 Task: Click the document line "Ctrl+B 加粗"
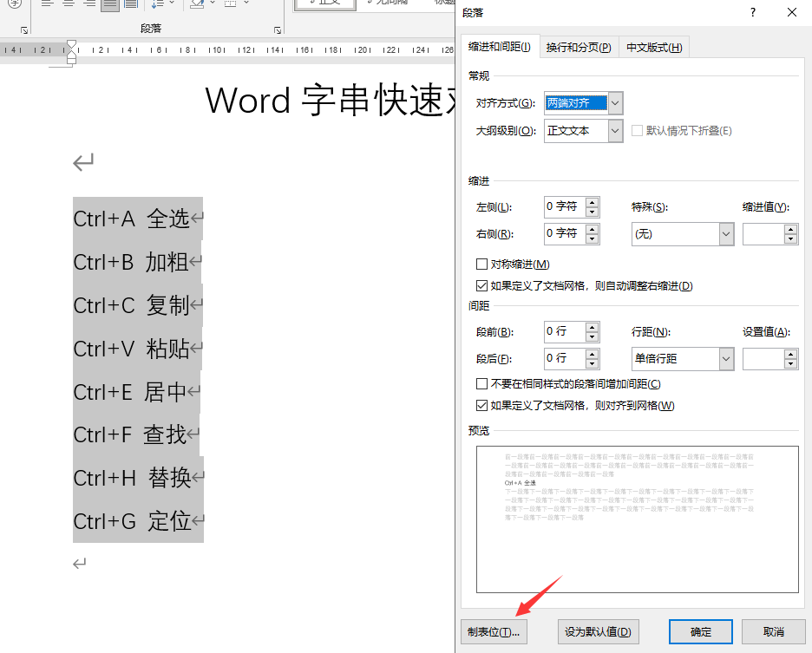pos(130,262)
